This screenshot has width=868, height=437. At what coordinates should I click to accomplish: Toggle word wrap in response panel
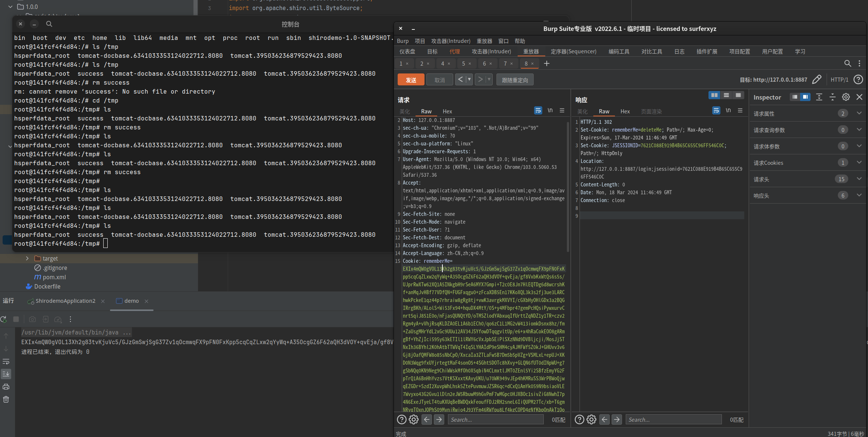point(716,110)
